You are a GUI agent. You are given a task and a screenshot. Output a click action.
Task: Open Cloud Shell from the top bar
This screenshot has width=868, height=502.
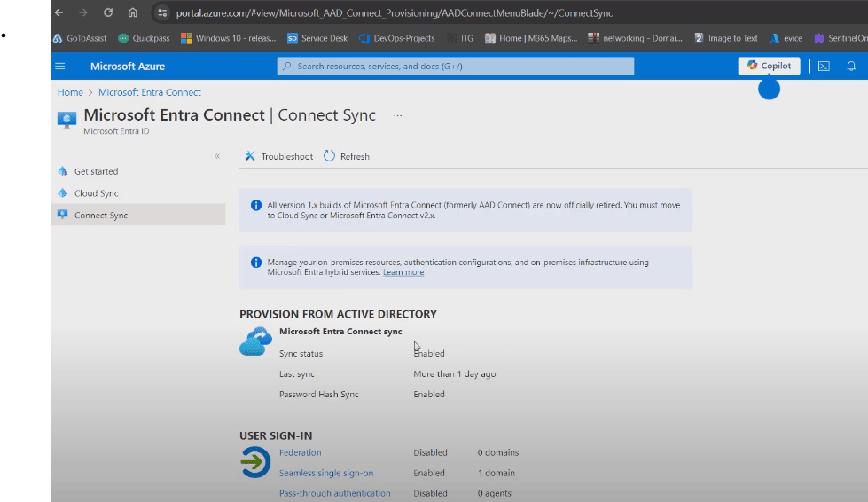click(x=824, y=67)
